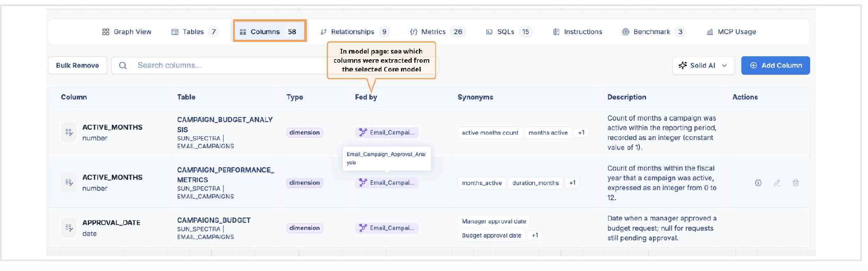Go to the Metrics tab
The image size is (868, 271).
(437, 32)
